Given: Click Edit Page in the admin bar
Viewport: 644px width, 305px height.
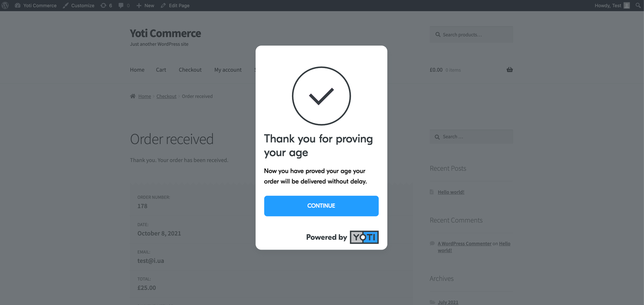Looking at the screenshot, I should [175, 6].
